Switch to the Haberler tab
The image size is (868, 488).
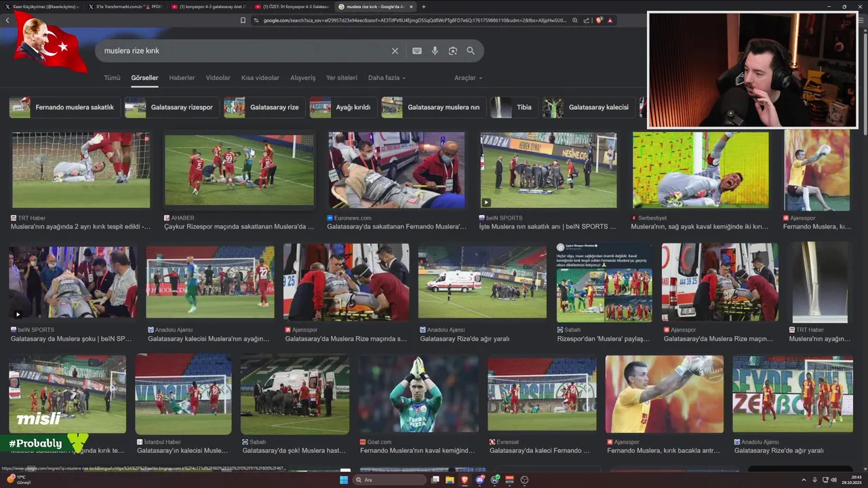(x=182, y=78)
